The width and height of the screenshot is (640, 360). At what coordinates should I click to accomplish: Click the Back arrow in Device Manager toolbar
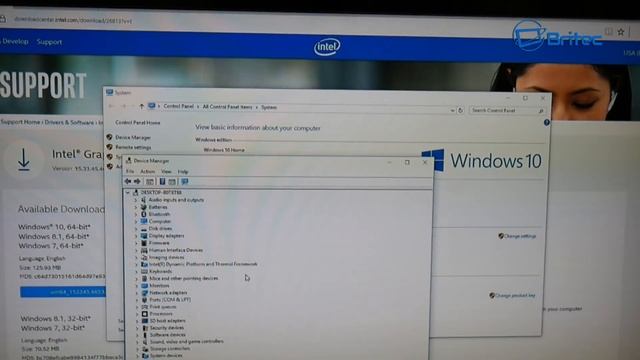click(128, 181)
